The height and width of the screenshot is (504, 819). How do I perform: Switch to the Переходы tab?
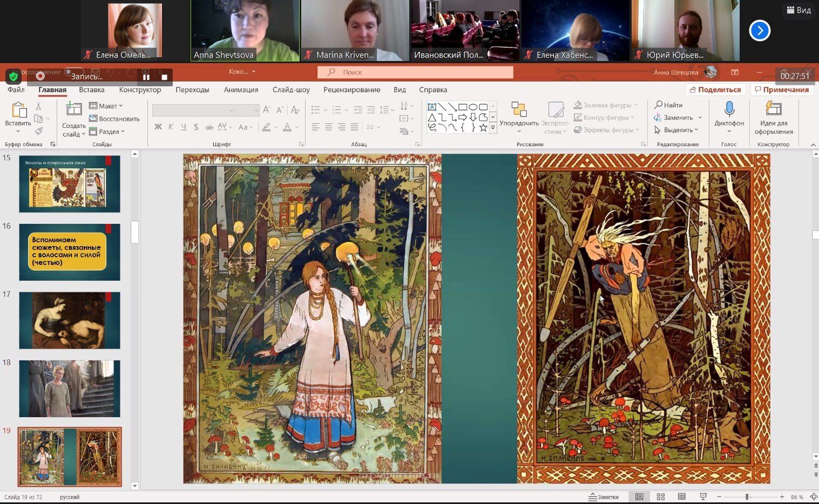pos(192,90)
